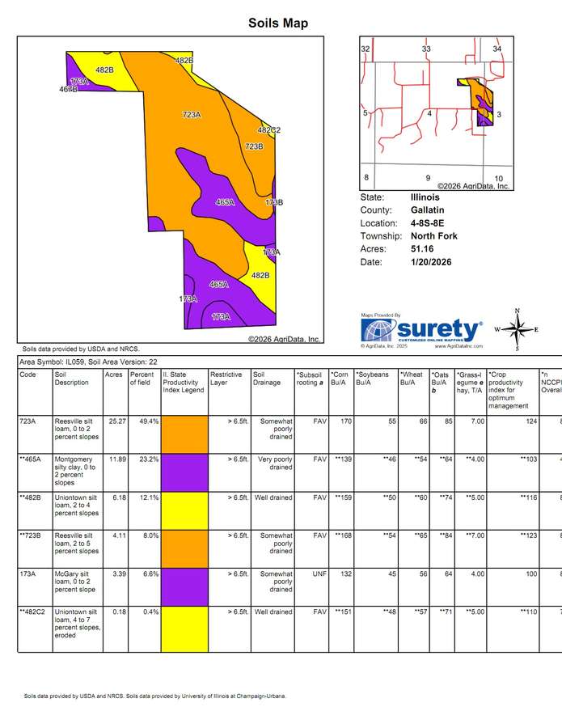Select the 482C2 label on the soils map
The height and width of the screenshot is (728, 562).
coord(268,130)
